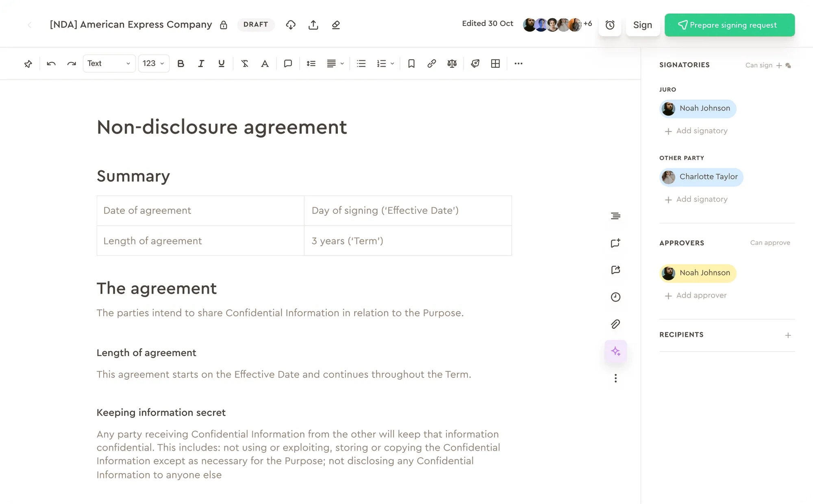Click the upload share icon in header
813x504 pixels.
coord(313,25)
